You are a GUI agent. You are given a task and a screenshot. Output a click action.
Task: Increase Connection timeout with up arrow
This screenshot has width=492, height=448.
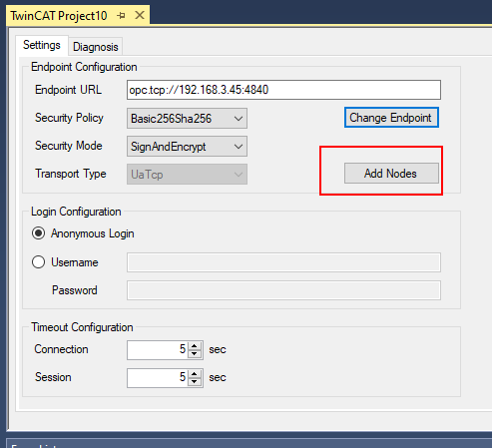[x=195, y=346]
